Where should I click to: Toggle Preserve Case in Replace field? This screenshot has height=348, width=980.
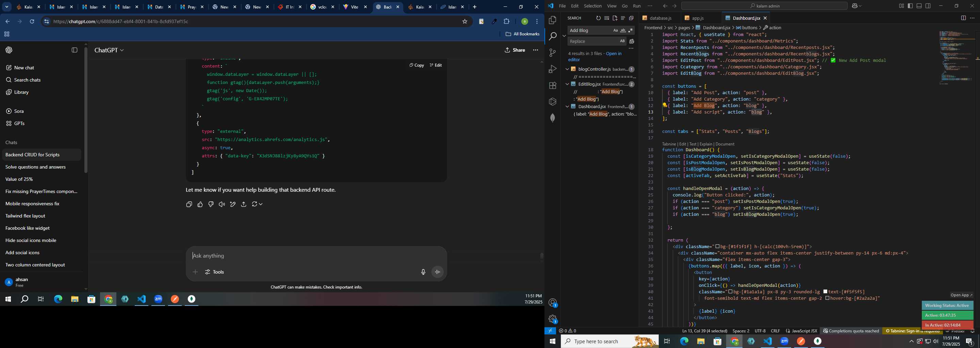[622, 41]
